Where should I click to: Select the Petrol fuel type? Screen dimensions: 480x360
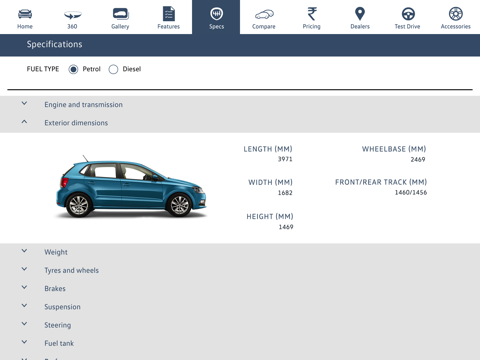[x=73, y=69]
